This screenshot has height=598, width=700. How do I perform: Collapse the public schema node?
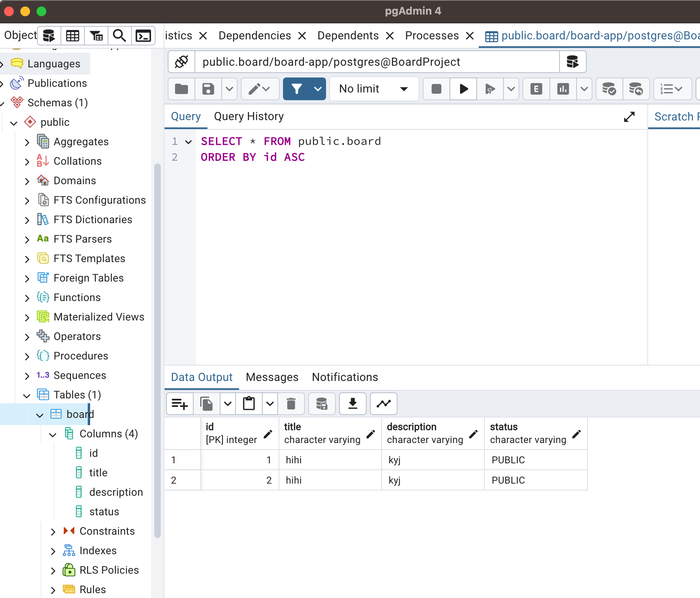[x=14, y=123]
